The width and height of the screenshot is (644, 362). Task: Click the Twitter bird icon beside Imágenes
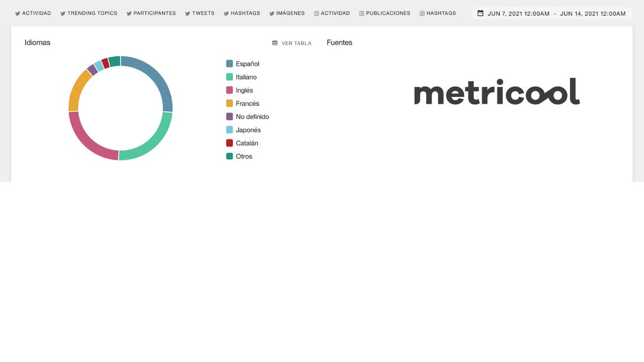tap(272, 13)
